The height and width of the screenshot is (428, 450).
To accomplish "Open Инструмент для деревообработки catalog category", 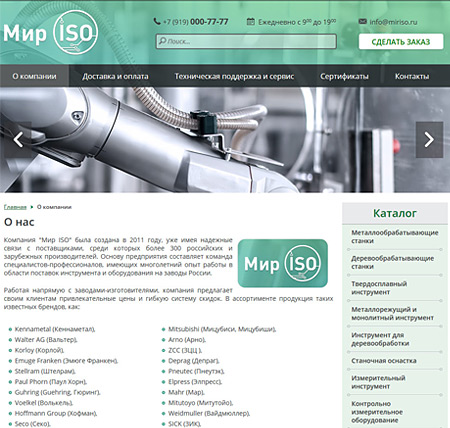I will click(x=380, y=339).
